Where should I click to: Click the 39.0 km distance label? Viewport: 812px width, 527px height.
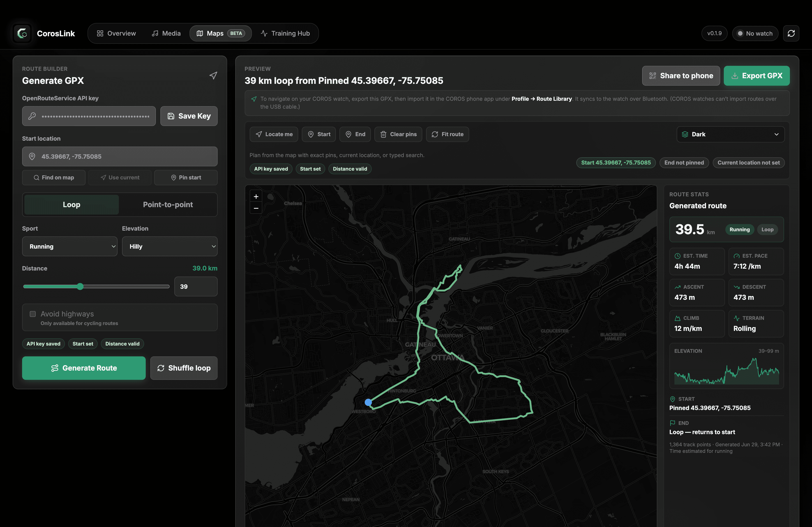click(x=205, y=268)
